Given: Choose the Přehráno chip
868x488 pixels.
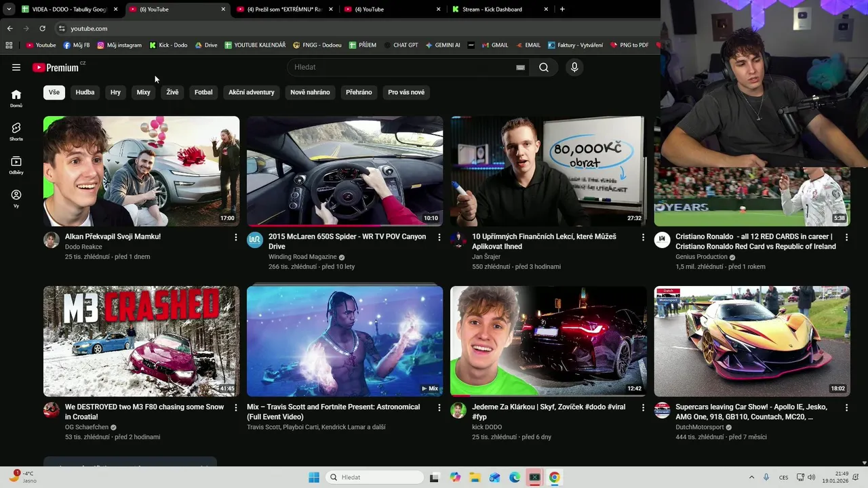Looking at the screenshot, I should pos(359,92).
